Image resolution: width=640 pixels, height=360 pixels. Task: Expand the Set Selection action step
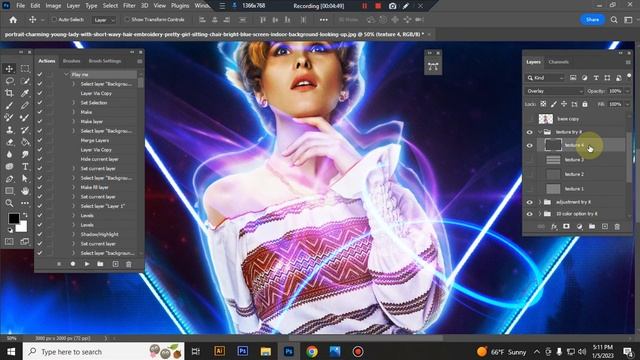tap(74, 103)
